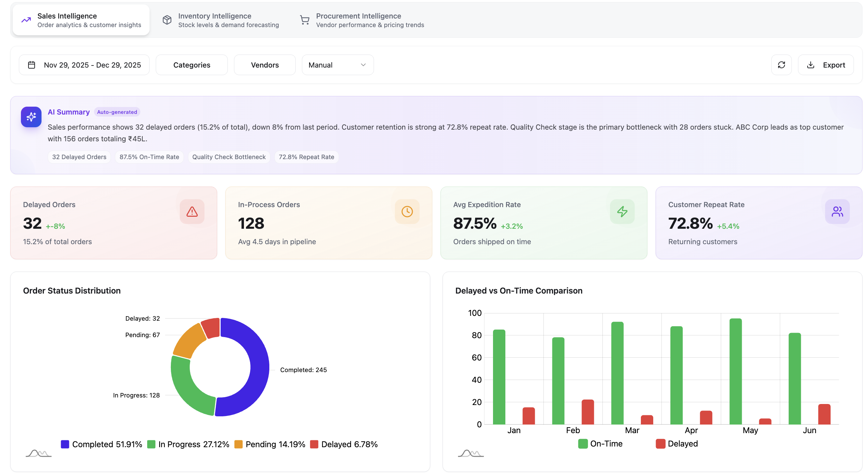Open the Sales Intelligence tab

click(x=81, y=20)
